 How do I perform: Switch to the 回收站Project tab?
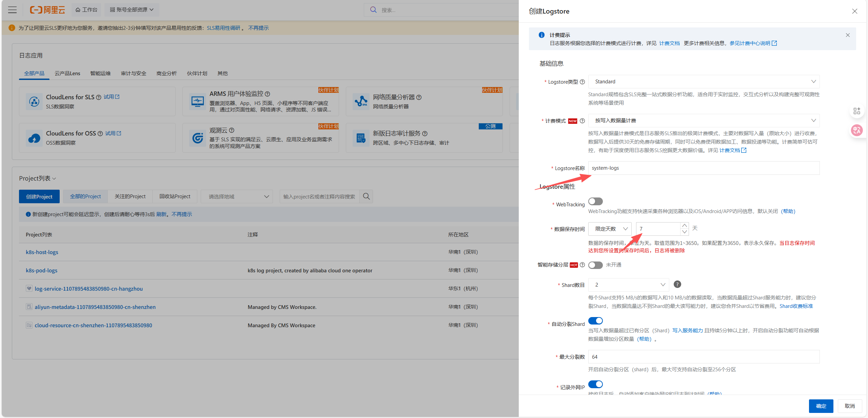pyautogui.click(x=175, y=196)
